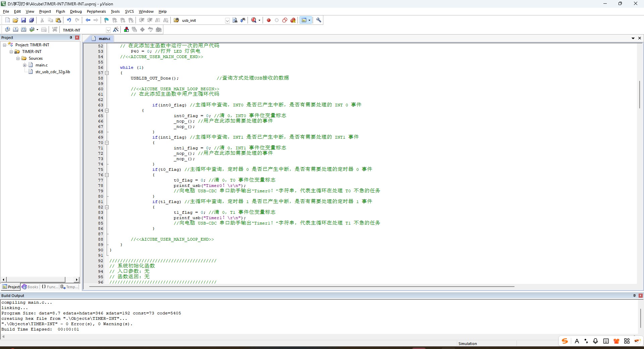Click the Undo arrow icon

(69, 20)
